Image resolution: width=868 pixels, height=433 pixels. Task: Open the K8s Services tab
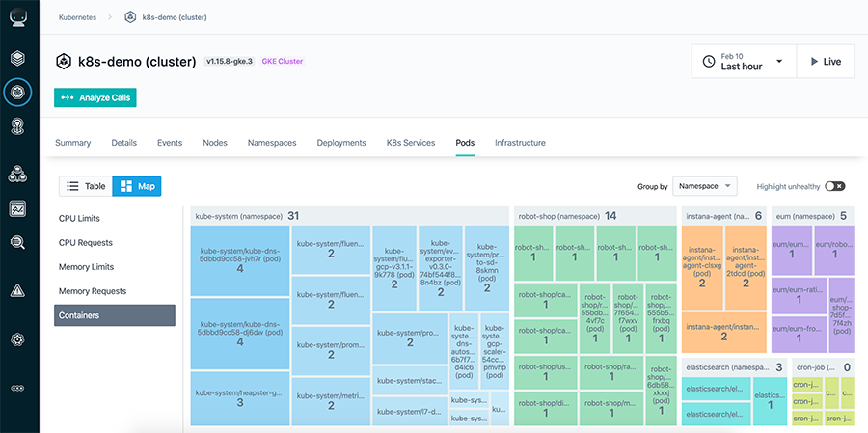tap(411, 143)
